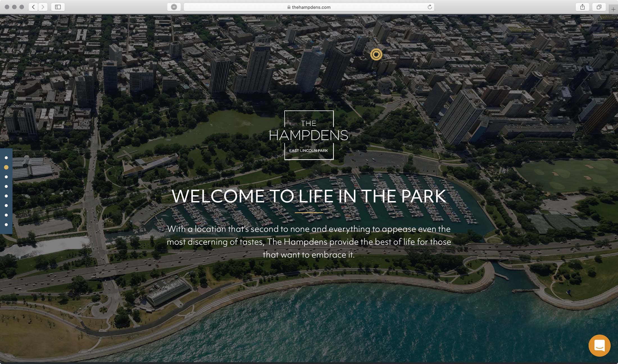Click the browser back arrow button
The width and height of the screenshot is (618, 364).
tap(33, 7)
